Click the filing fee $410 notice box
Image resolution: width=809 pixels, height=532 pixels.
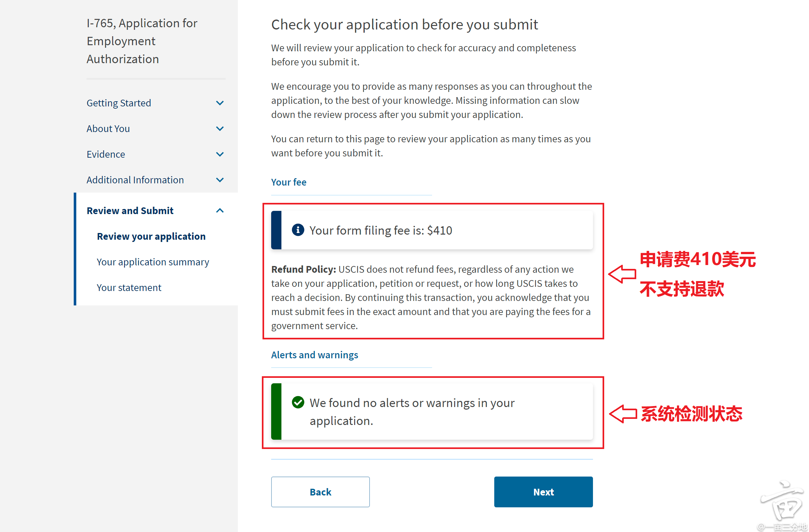[x=432, y=230]
